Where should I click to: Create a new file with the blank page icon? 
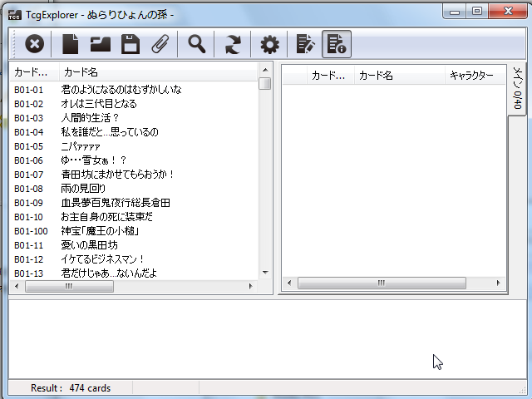[71, 44]
